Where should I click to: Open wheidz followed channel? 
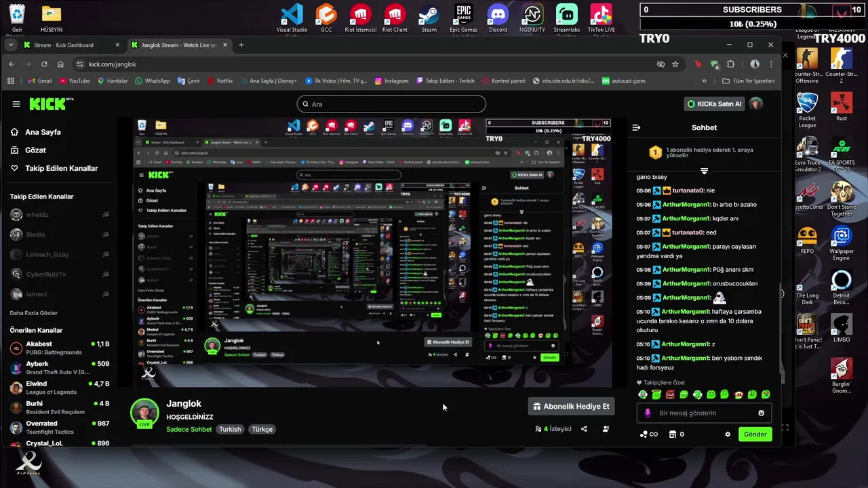[x=60, y=215]
